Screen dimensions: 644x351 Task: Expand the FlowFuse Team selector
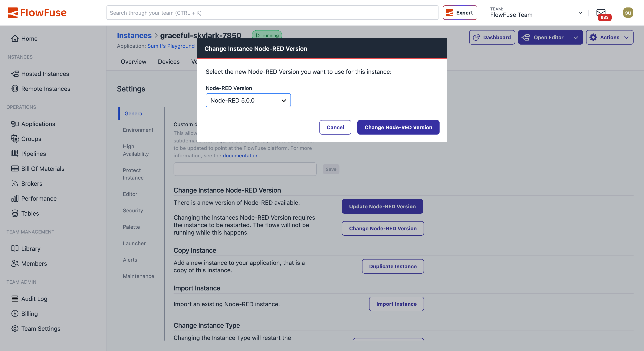click(x=536, y=13)
